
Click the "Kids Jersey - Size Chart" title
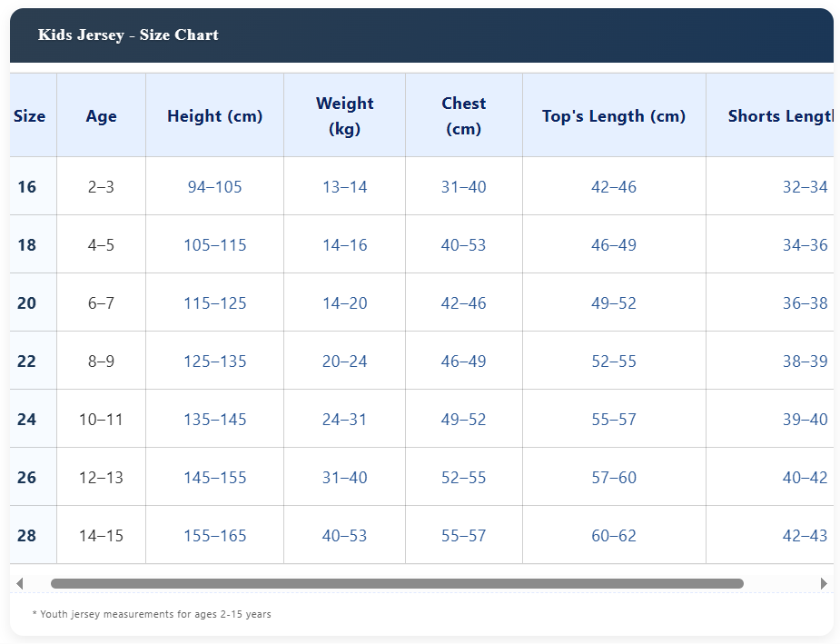coord(128,35)
